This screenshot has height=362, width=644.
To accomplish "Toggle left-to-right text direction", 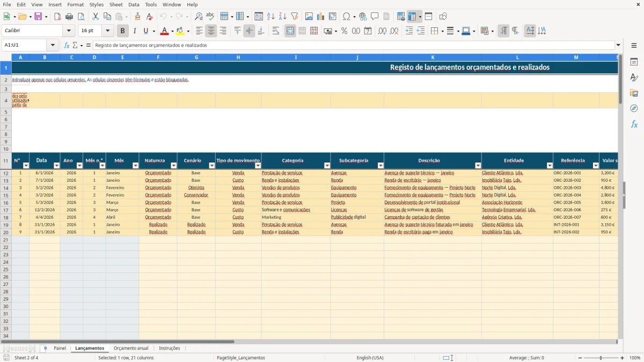I will [503, 31].
